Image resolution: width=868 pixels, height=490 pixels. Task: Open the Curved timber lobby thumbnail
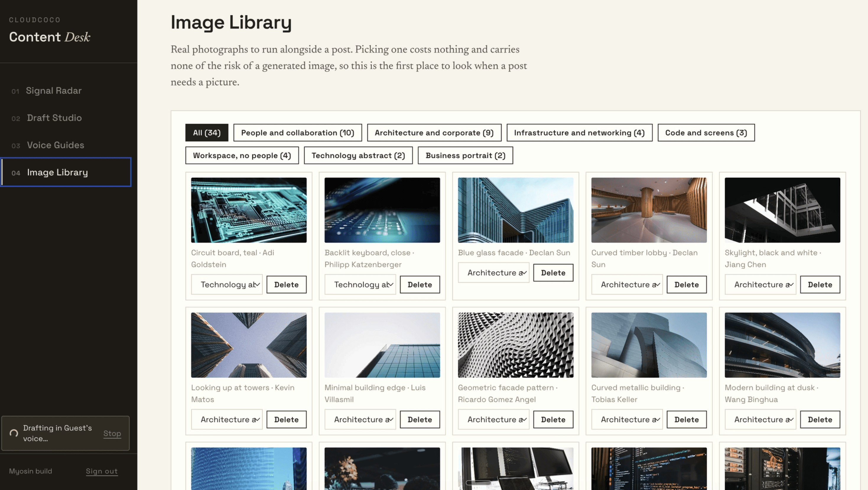pyautogui.click(x=649, y=210)
